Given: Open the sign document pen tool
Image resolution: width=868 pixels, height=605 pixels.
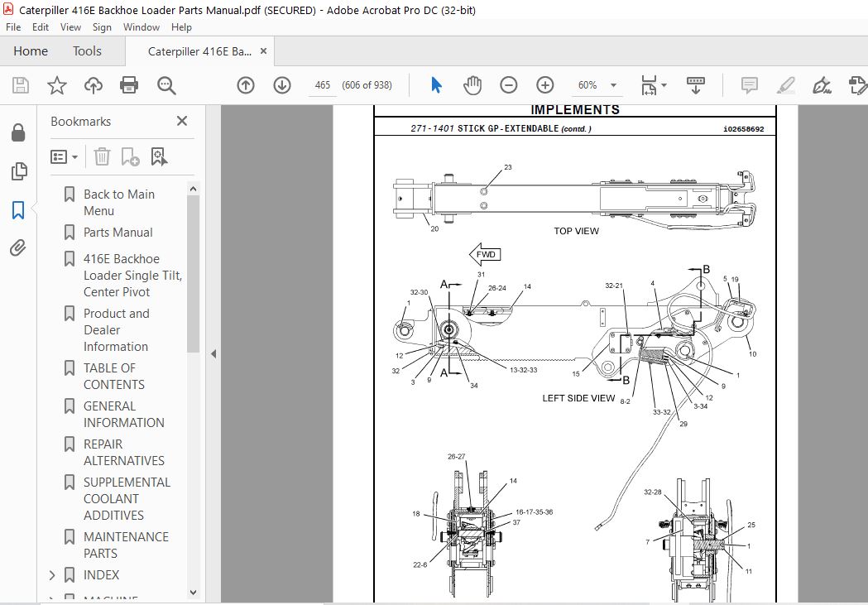Looking at the screenshot, I should click(x=822, y=85).
